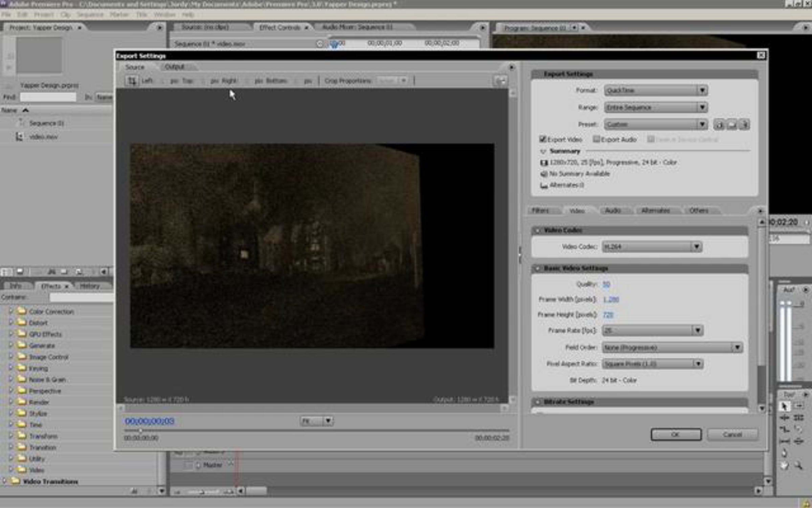
Task: Open the Audio settings tab
Action: click(613, 211)
